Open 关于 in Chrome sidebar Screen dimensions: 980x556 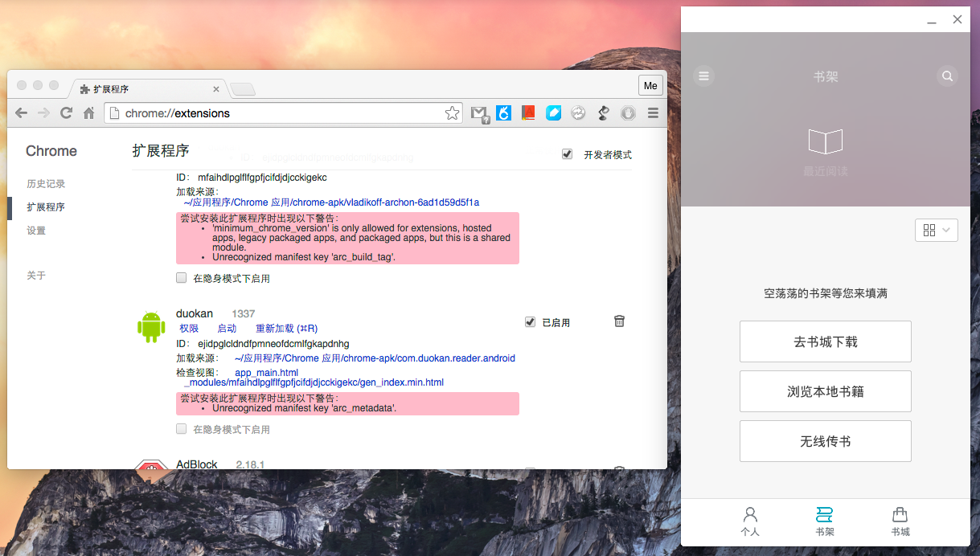click(36, 276)
